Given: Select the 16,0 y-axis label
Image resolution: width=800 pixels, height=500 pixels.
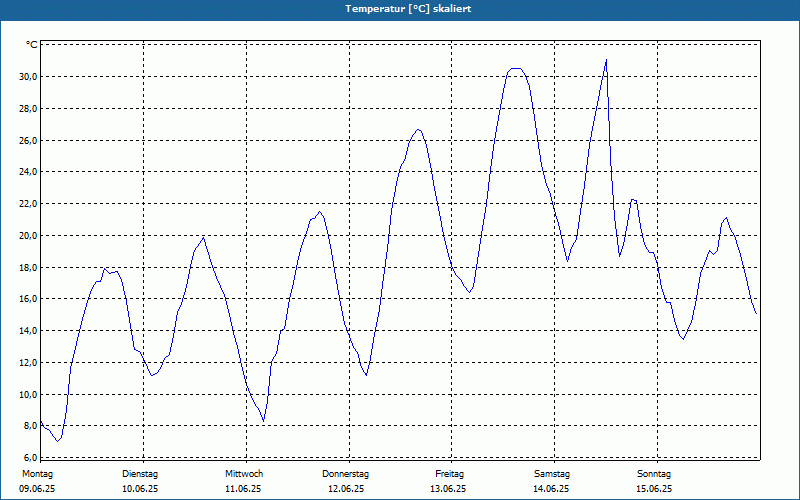Looking at the screenshot, I should coord(29,299).
